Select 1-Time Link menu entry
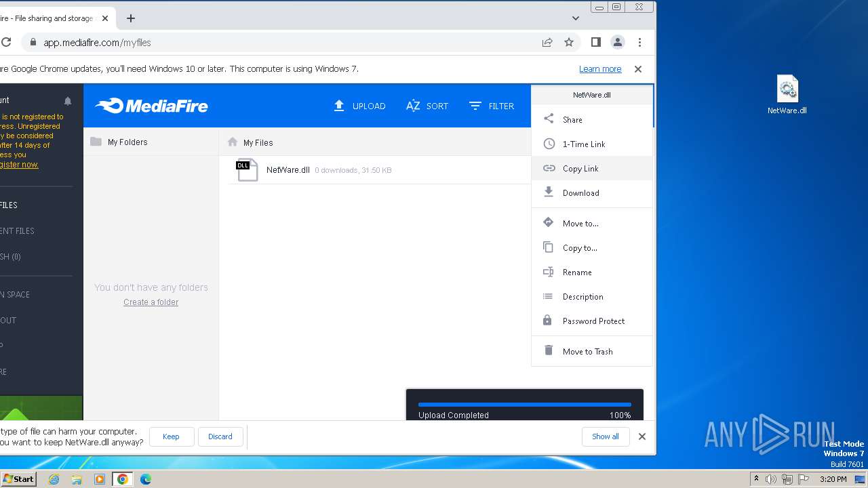The image size is (868, 488). coord(592,144)
